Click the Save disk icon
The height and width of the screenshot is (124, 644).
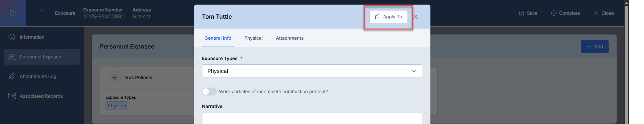point(521,13)
